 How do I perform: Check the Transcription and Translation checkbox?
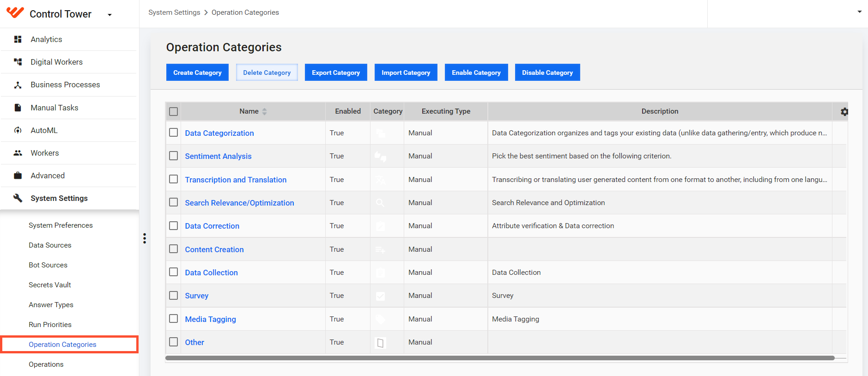(174, 179)
